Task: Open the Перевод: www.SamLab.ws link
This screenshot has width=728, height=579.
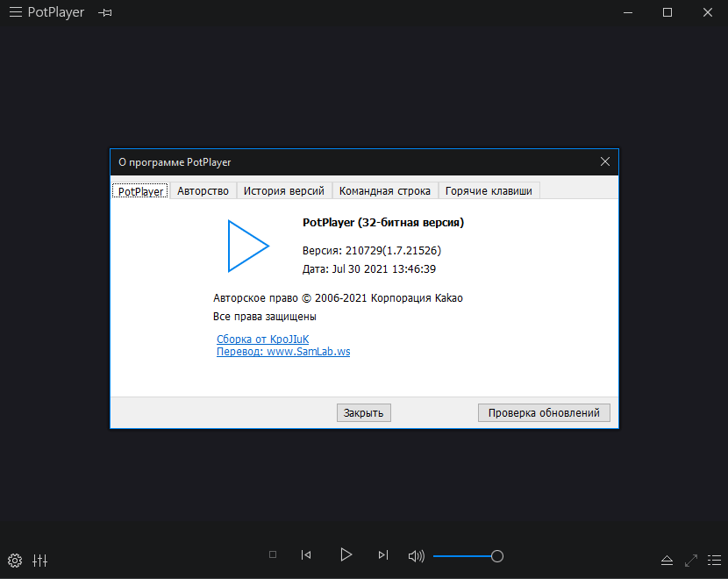Action: (283, 352)
